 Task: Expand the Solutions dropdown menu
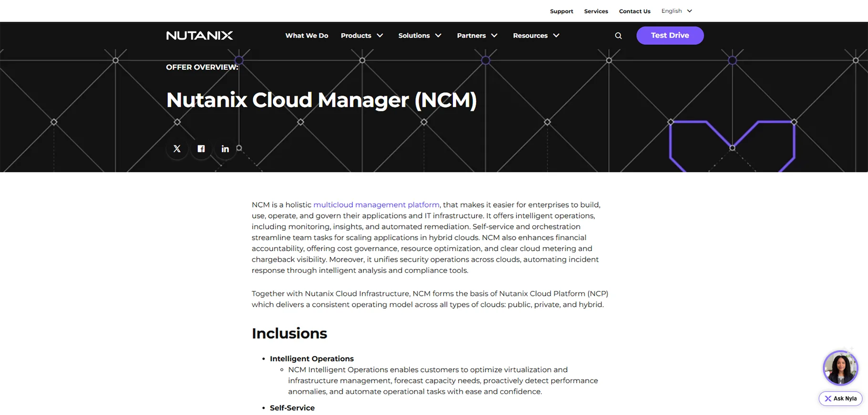tap(420, 36)
